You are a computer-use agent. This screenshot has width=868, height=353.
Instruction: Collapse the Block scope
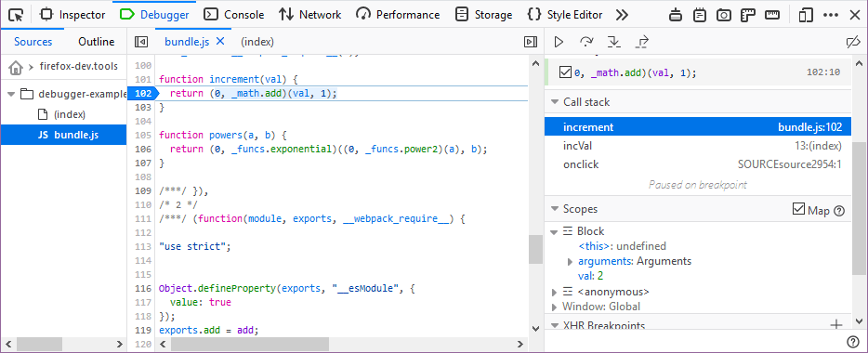pos(554,232)
